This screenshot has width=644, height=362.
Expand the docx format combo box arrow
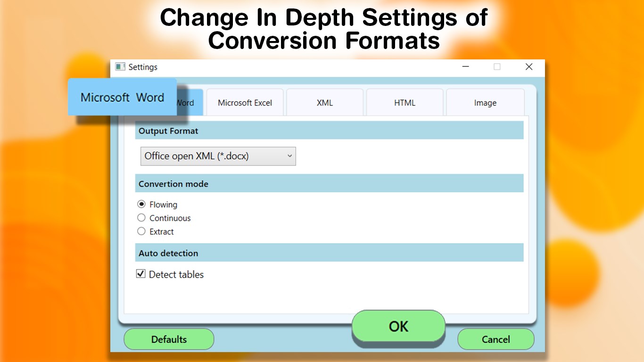290,156
